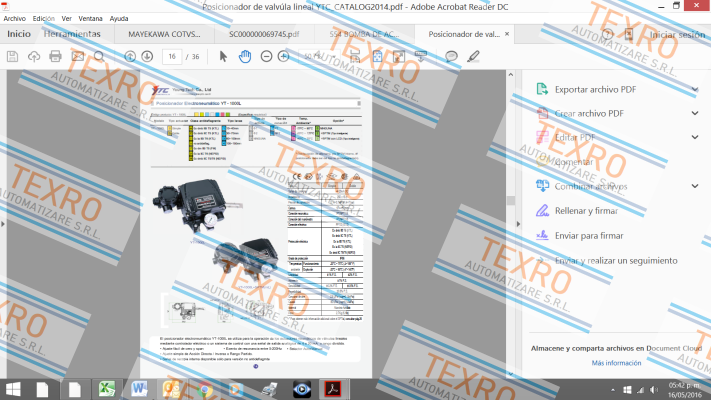Click the help question mark icon
This screenshot has width=711, height=400.
pyautogui.click(x=608, y=34)
